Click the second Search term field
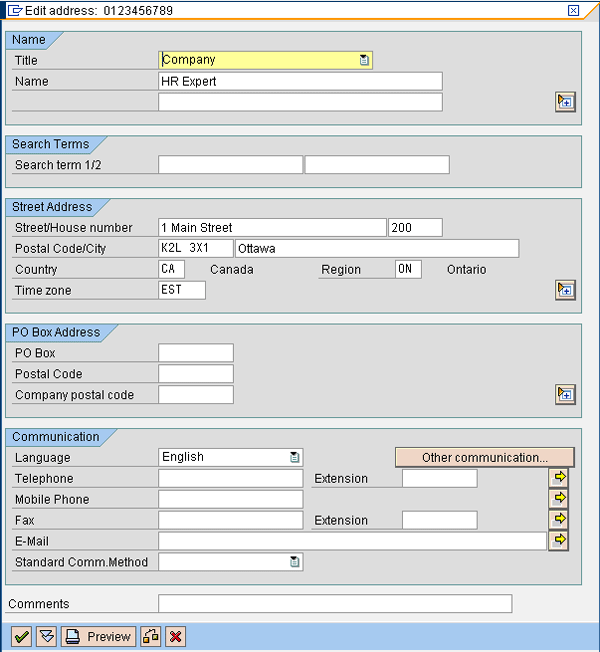The image size is (600, 652). [377, 165]
